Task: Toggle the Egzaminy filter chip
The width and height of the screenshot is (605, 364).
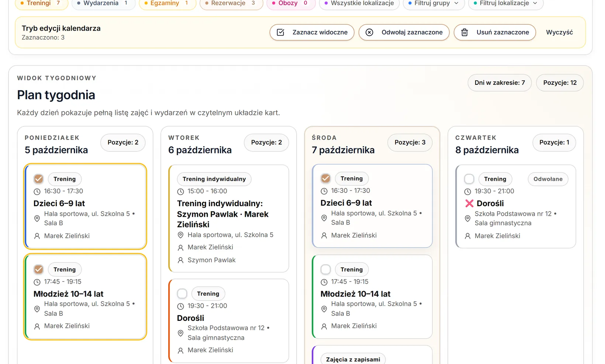Action: tap(167, 3)
